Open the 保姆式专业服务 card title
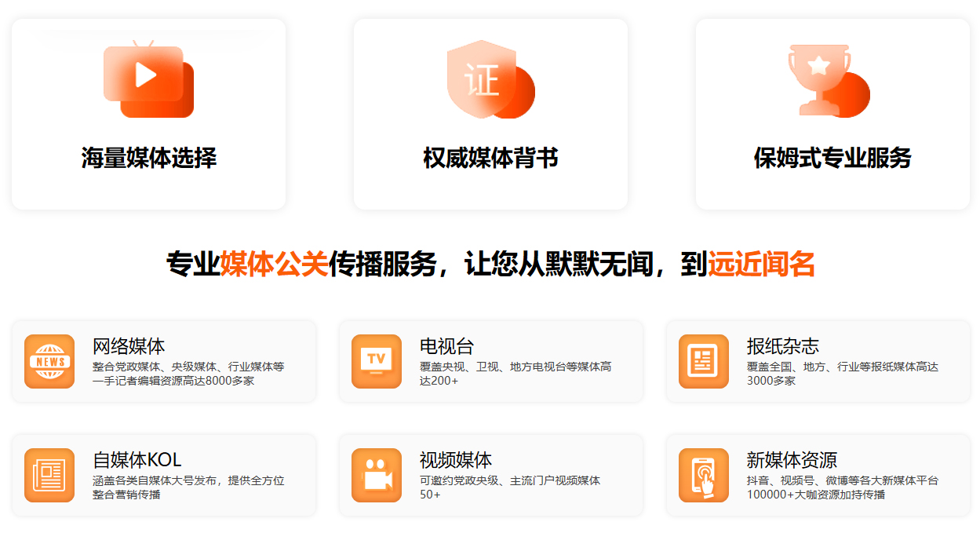This screenshot has width=980, height=544. (832, 158)
